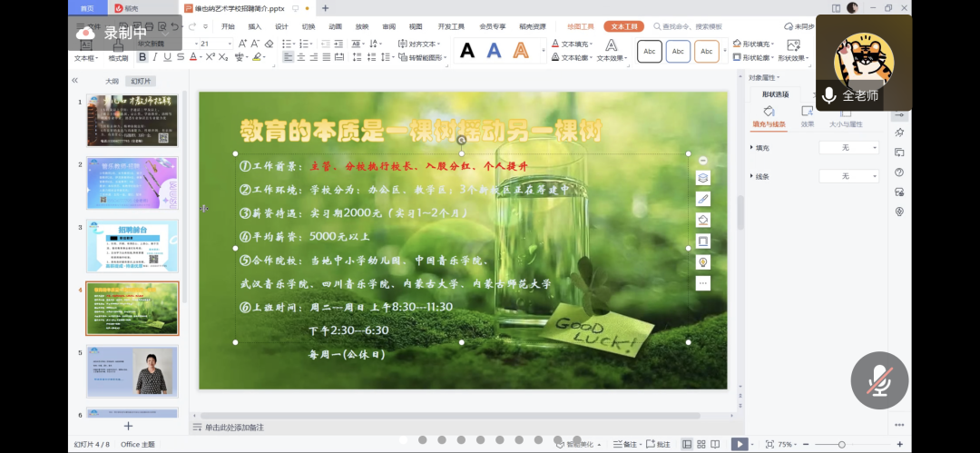This screenshot has width=980, height=453.
Task: Switch to normal view in status bar
Action: tap(687, 444)
